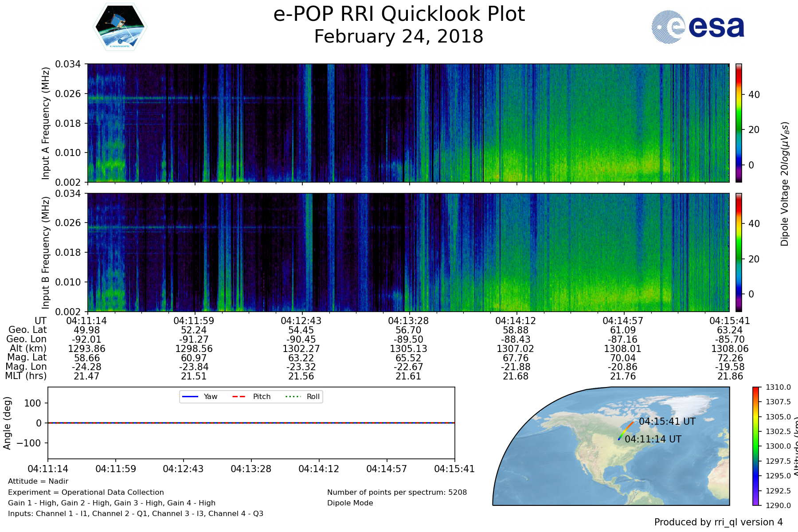798x532 pixels.
Task: Click the satellite track line on map
Action: (x=626, y=430)
